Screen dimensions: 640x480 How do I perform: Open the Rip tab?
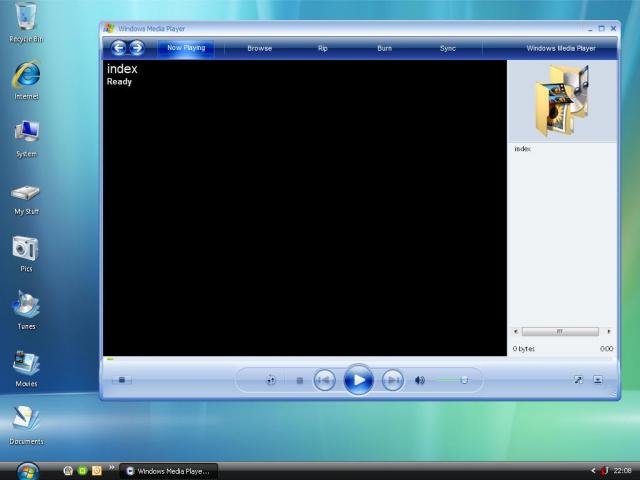322,48
